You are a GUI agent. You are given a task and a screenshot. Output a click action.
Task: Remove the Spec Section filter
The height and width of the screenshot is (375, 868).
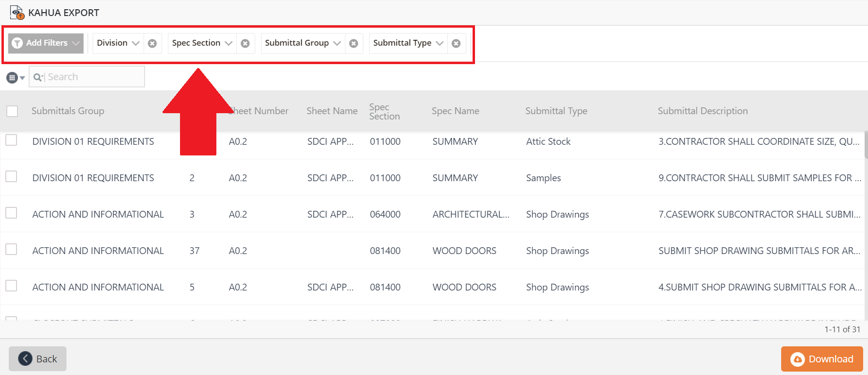(246, 43)
